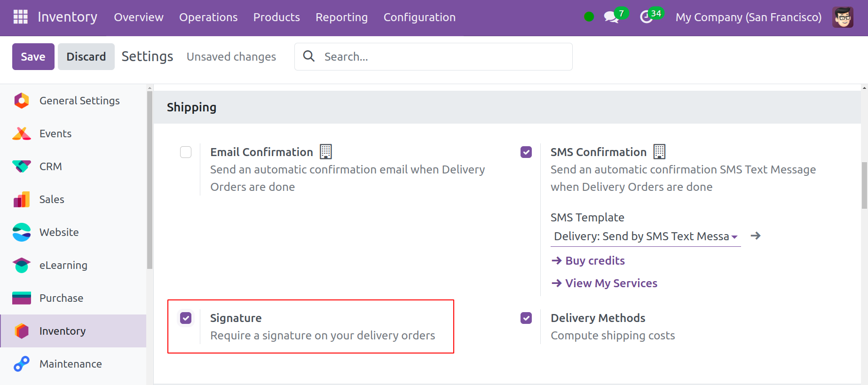
Task: Click the company icon beside Email Confirmation
Action: (326, 152)
